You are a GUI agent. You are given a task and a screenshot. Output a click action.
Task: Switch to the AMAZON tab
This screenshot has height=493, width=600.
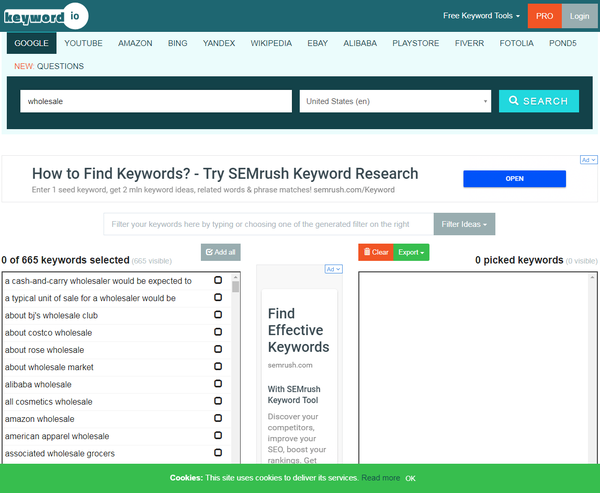[135, 43]
